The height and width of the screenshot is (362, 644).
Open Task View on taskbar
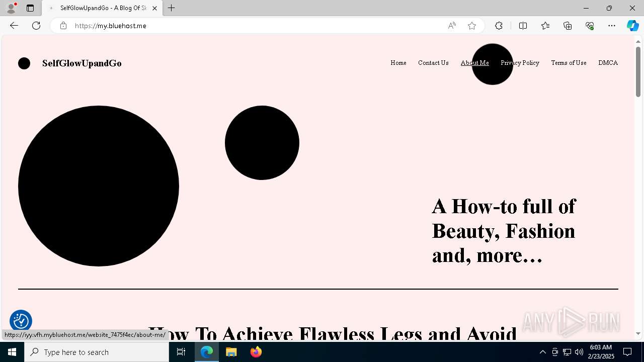click(181, 352)
